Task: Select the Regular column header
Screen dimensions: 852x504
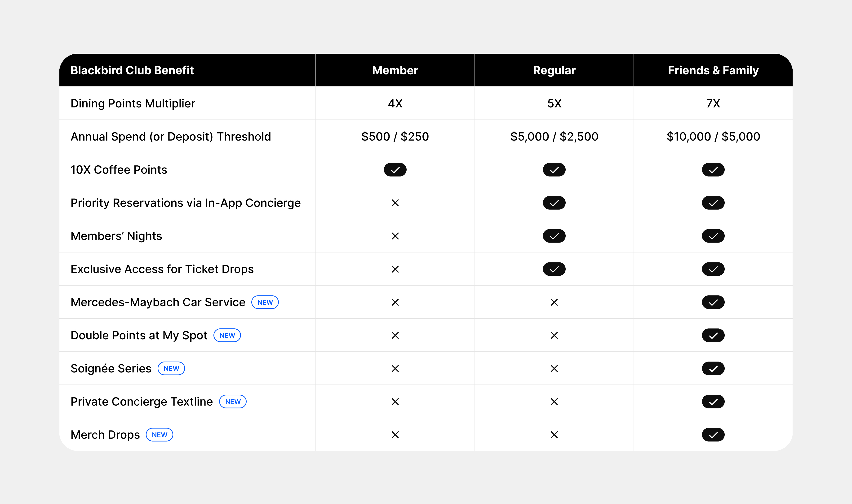Action: pos(554,70)
